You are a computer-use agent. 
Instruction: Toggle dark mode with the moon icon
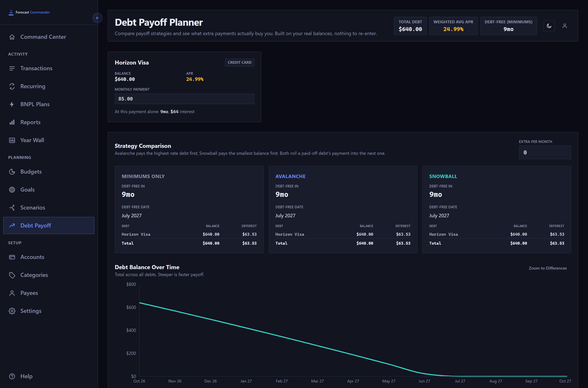point(549,26)
